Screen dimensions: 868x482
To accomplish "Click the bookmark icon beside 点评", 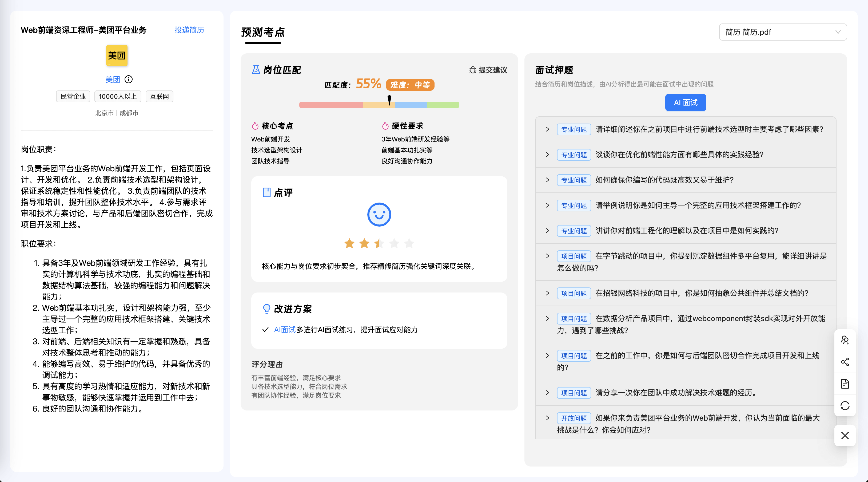I will (x=266, y=192).
